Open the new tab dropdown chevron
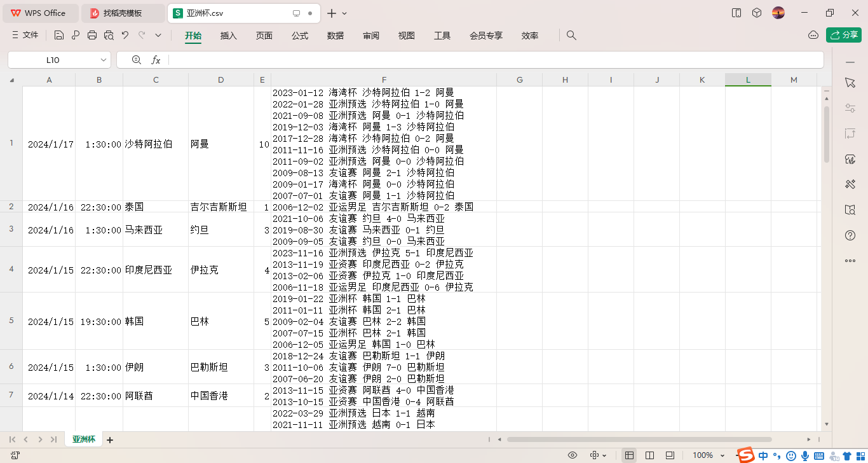Screen dimensions: 868x463 tap(344, 13)
